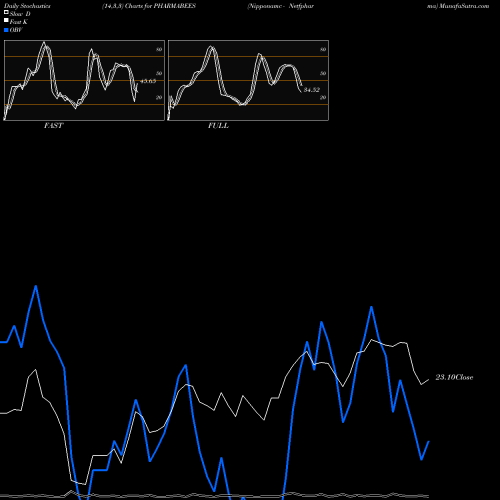Open the FULL stochastic chart thumbnail
The height and width of the screenshot is (500, 500).
[248, 80]
